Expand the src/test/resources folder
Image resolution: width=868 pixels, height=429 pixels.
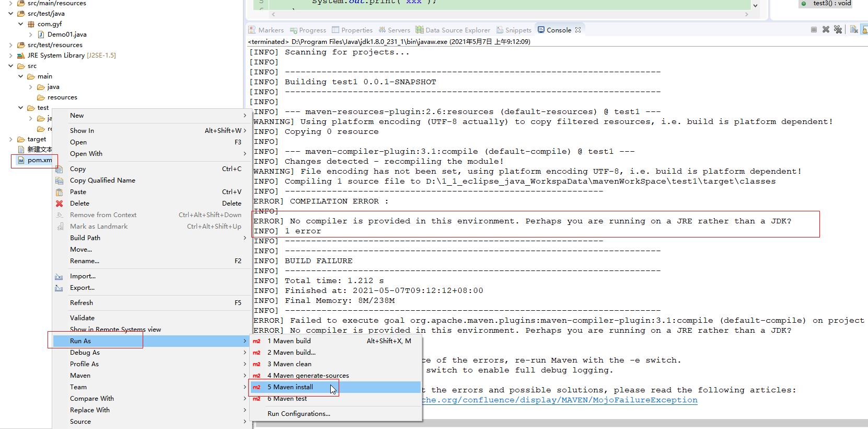click(11, 45)
